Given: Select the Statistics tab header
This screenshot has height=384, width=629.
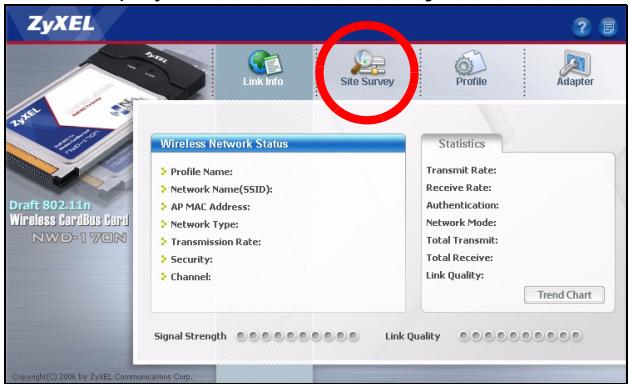Looking at the screenshot, I should 461,144.
